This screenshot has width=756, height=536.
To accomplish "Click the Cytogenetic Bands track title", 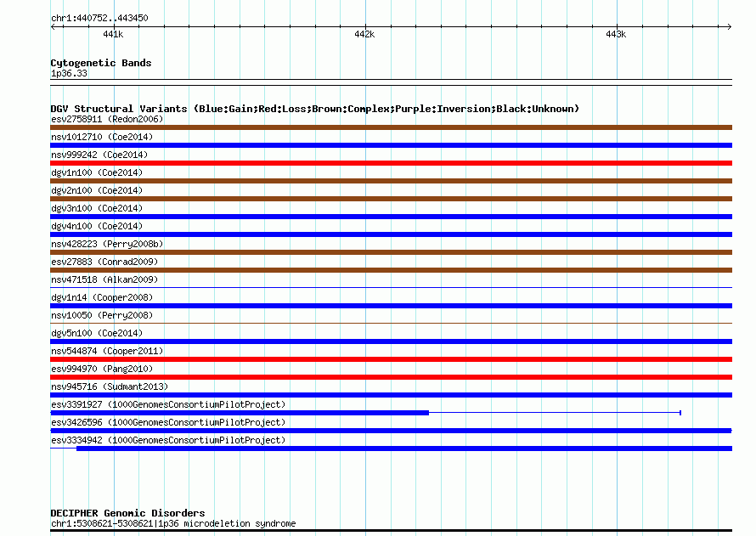I will [101, 63].
